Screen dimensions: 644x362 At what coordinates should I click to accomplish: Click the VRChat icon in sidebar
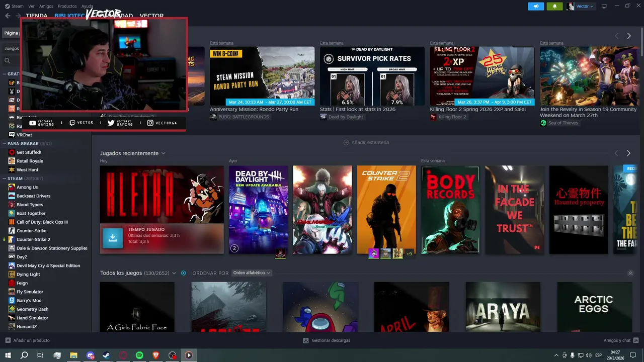pos(12,135)
